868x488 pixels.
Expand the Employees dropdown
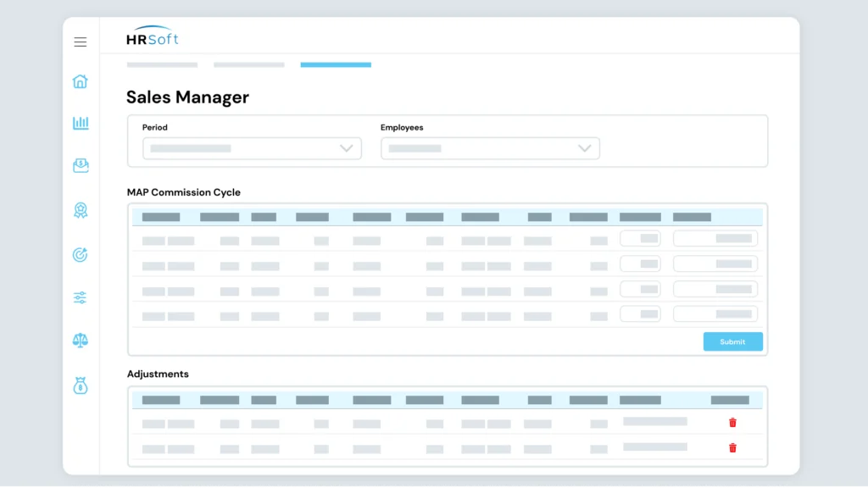coord(490,148)
